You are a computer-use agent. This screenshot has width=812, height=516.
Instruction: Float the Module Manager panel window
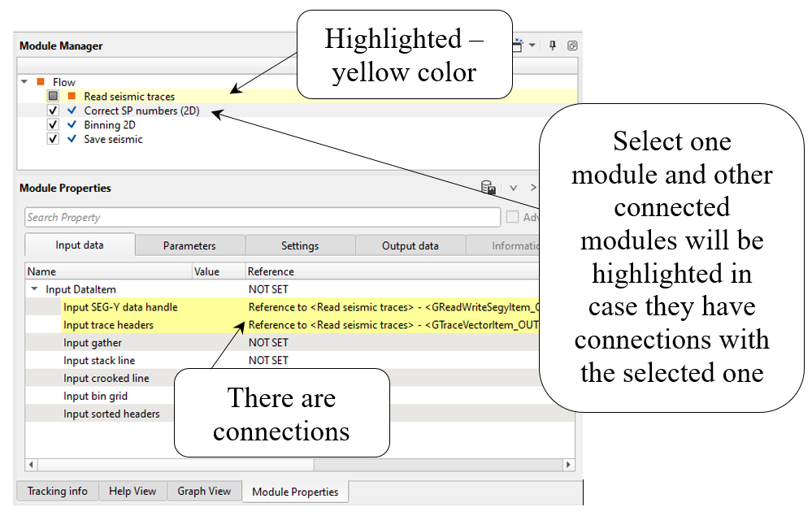(x=572, y=46)
